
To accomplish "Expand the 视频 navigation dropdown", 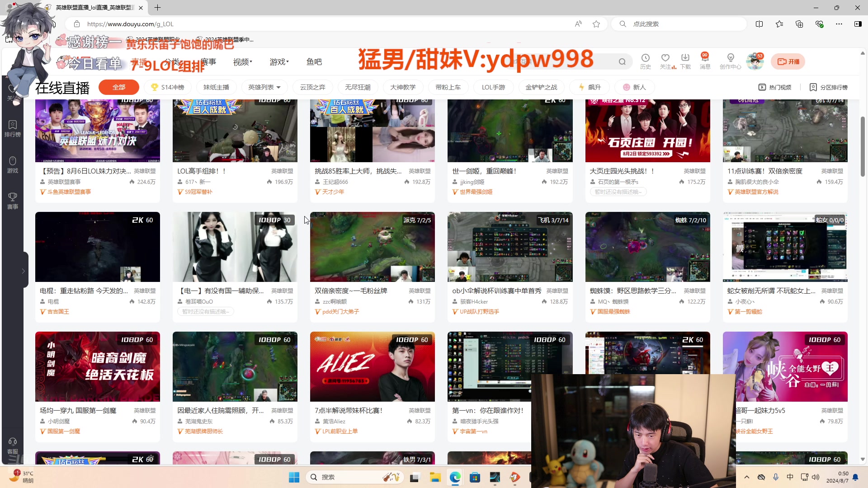I will 243,62.
